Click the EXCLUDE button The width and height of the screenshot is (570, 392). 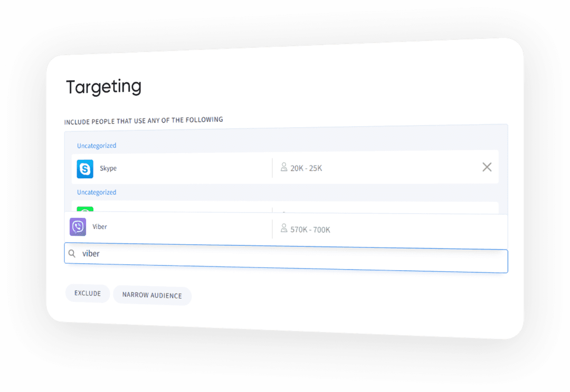click(88, 293)
